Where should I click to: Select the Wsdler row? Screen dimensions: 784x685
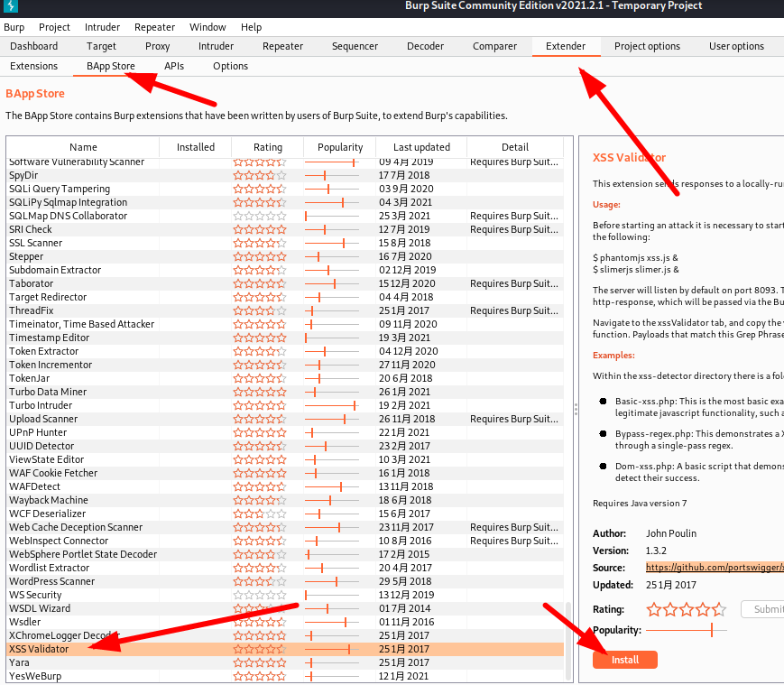285,622
